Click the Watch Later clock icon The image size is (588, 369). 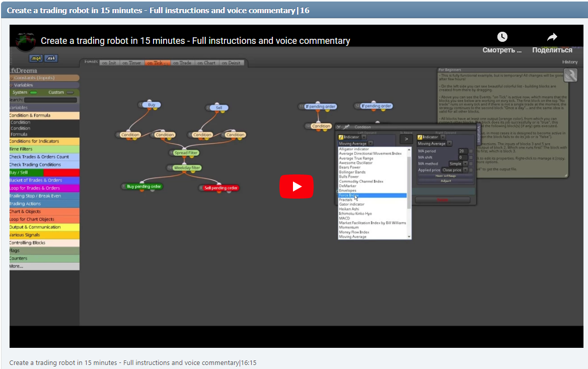click(501, 37)
